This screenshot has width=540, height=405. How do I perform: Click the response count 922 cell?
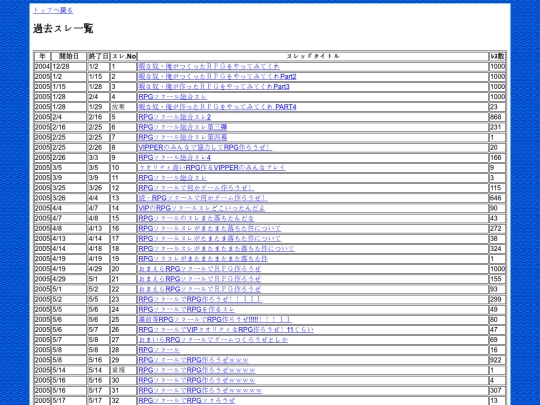click(x=497, y=360)
